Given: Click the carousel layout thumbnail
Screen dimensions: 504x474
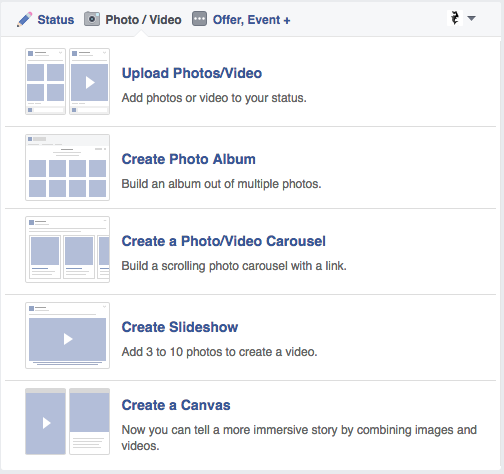Looking at the screenshot, I should coord(67,249).
